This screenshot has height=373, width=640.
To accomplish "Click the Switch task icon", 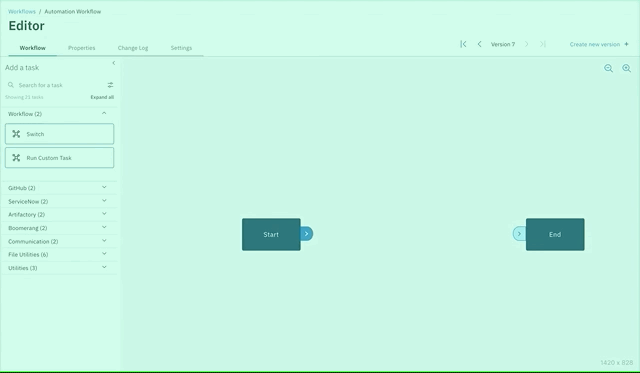I will click(16, 134).
